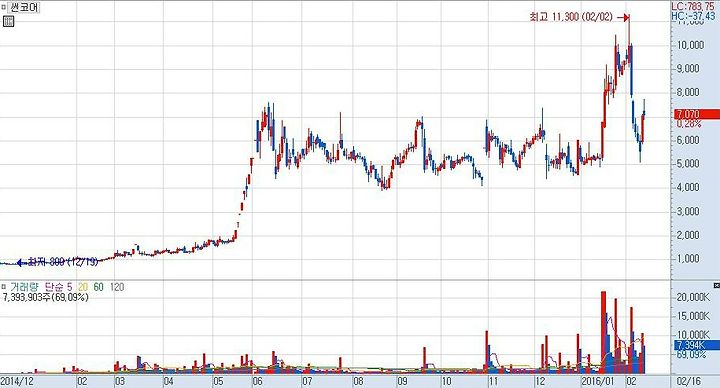The image size is (720, 388).
Task: Click the 10,000K volume axis label
Action: (693, 335)
